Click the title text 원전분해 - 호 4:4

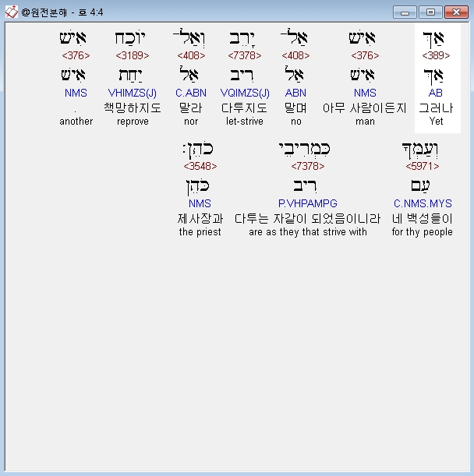[x=62, y=12]
